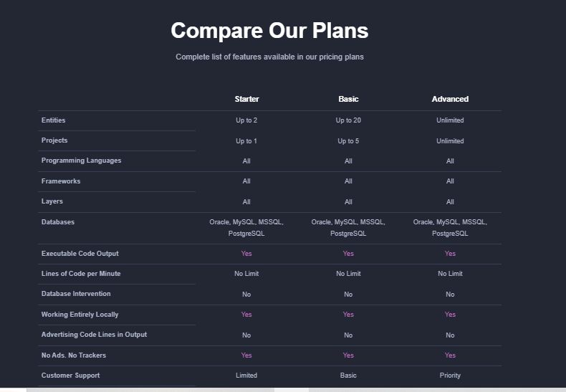Image resolution: width=566 pixels, height=392 pixels.
Task: Click the Basic plan column header
Action: 348,99
